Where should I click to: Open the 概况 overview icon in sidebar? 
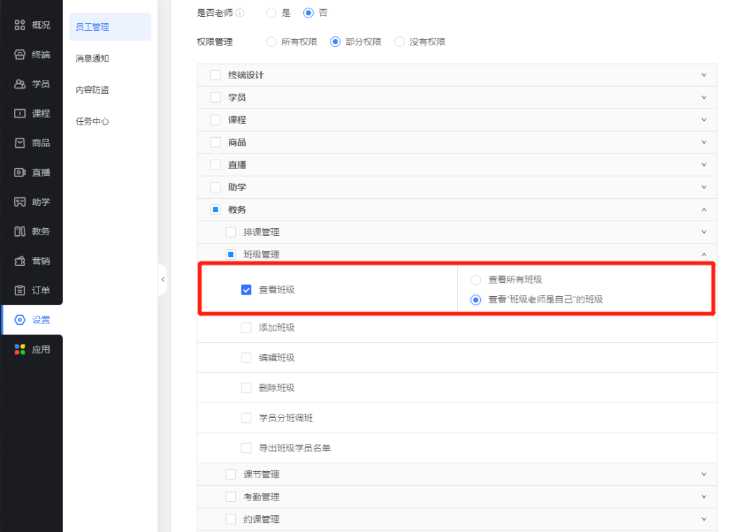coord(31,24)
